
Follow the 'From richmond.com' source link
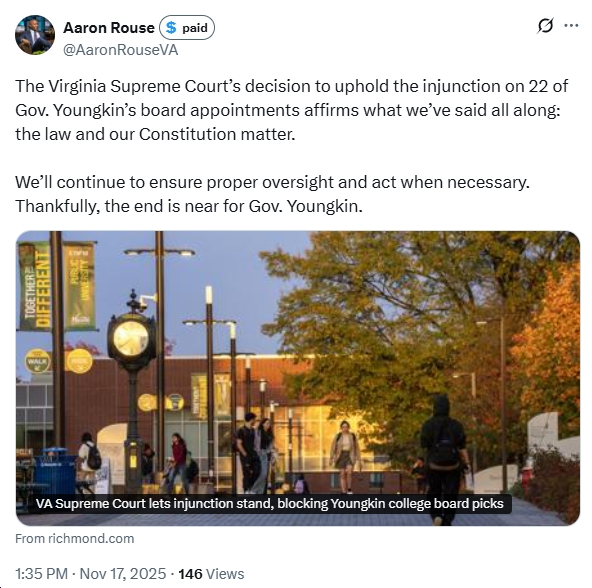74,538
